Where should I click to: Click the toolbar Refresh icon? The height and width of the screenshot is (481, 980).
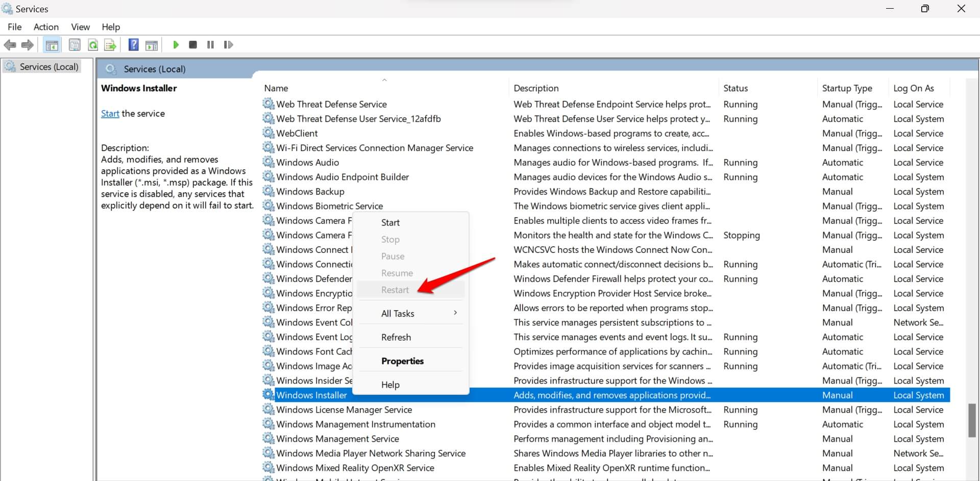(x=93, y=45)
